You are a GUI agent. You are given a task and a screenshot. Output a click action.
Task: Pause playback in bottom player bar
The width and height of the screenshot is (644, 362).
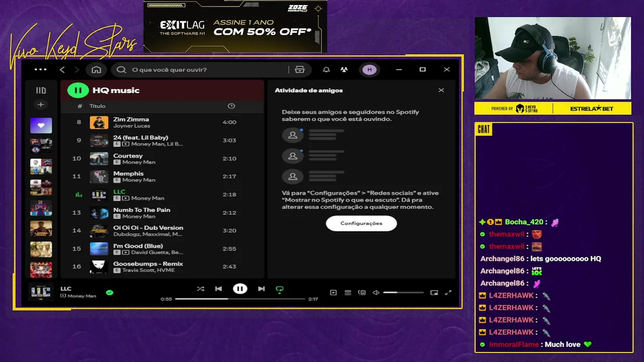pyautogui.click(x=240, y=289)
